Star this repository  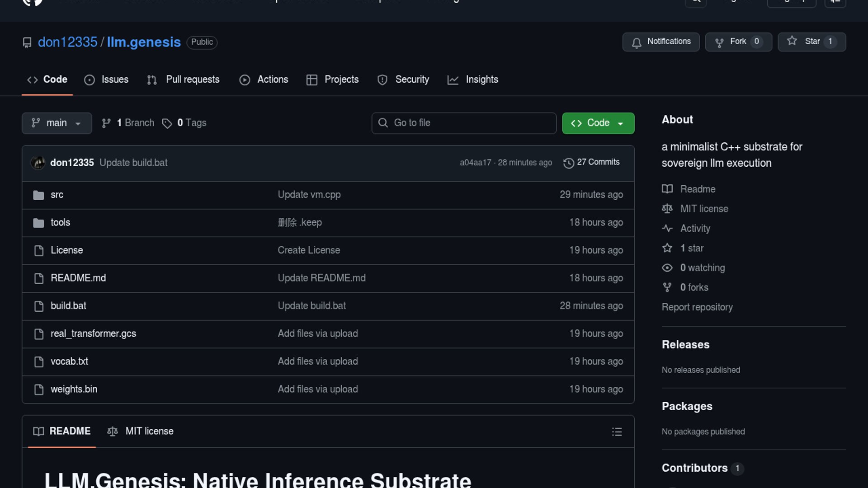(811, 42)
